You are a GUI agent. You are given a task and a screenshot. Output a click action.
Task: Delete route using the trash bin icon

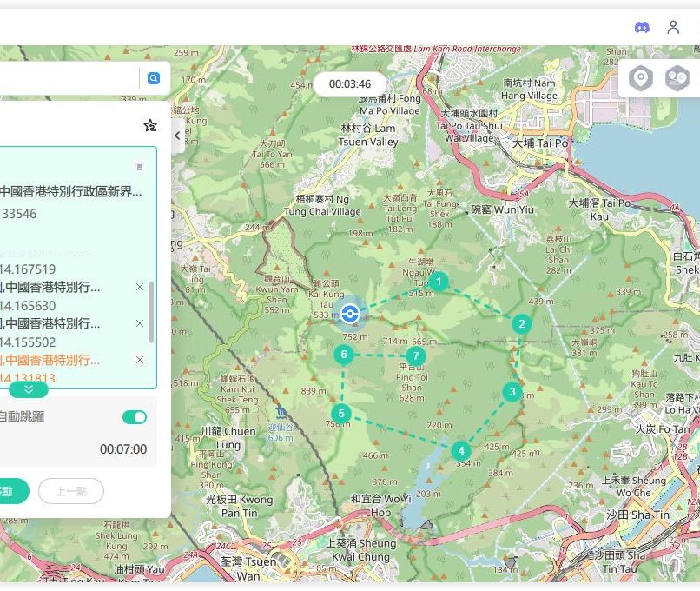(140, 166)
